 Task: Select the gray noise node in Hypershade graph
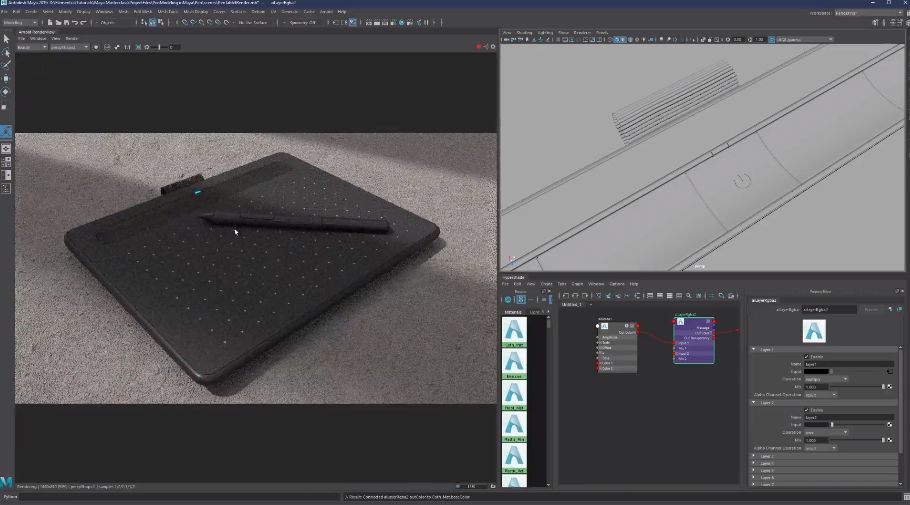[618, 347]
